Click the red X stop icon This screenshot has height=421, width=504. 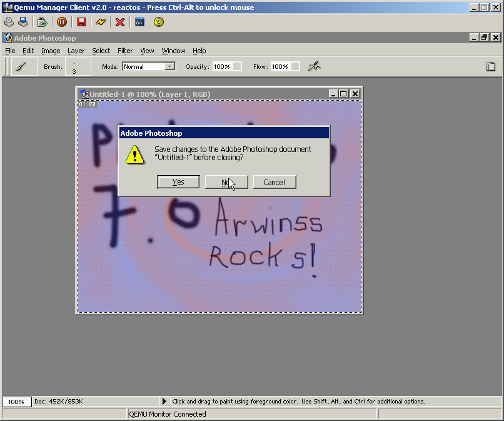click(120, 22)
